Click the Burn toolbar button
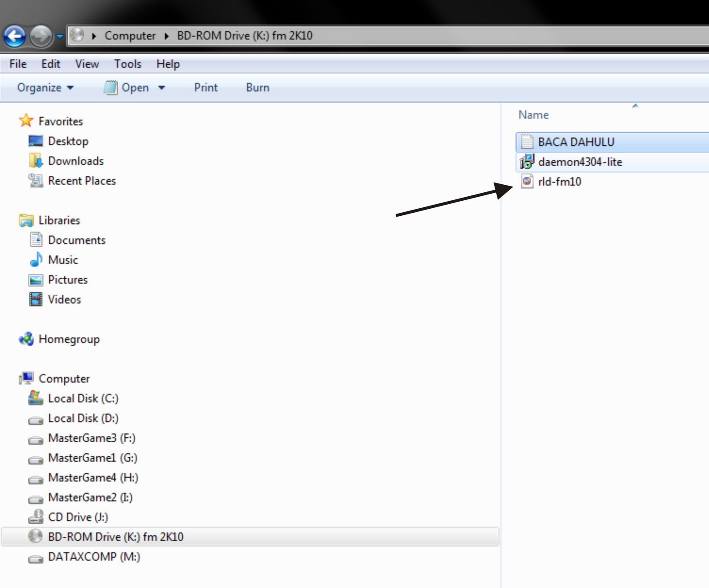Image resolution: width=709 pixels, height=588 pixels. coord(257,88)
